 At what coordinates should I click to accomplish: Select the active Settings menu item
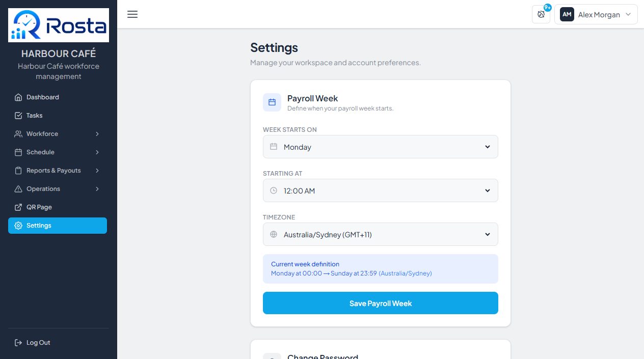point(58,226)
